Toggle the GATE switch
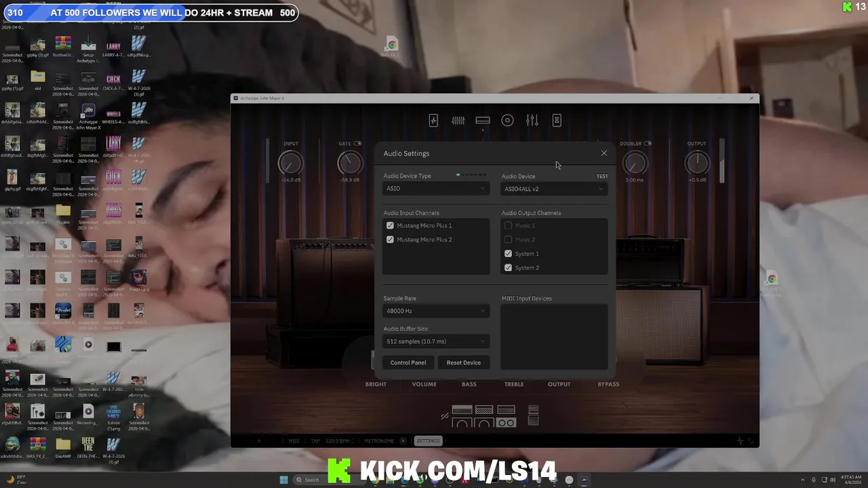The height and width of the screenshot is (488, 868). pyautogui.click(x=357, y=144)
